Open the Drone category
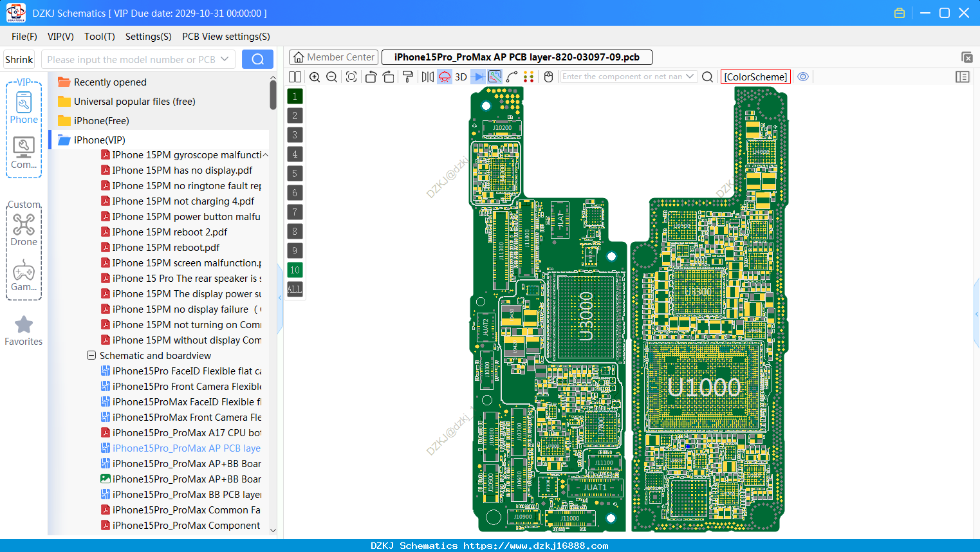Viewport: 980px width, 552px height. [24, 230]
